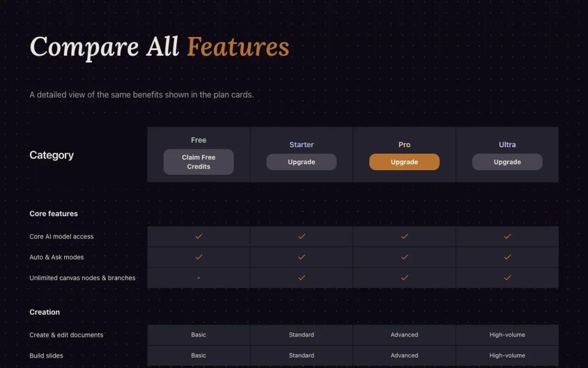The image size is (588, 368).
Task: Click the Pro checkmark for Auto & Ask modes
Action: (404, 257)
